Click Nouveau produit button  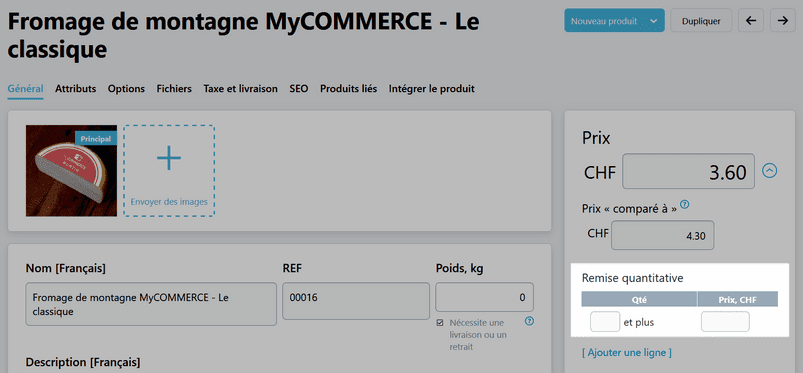(604, 21)
